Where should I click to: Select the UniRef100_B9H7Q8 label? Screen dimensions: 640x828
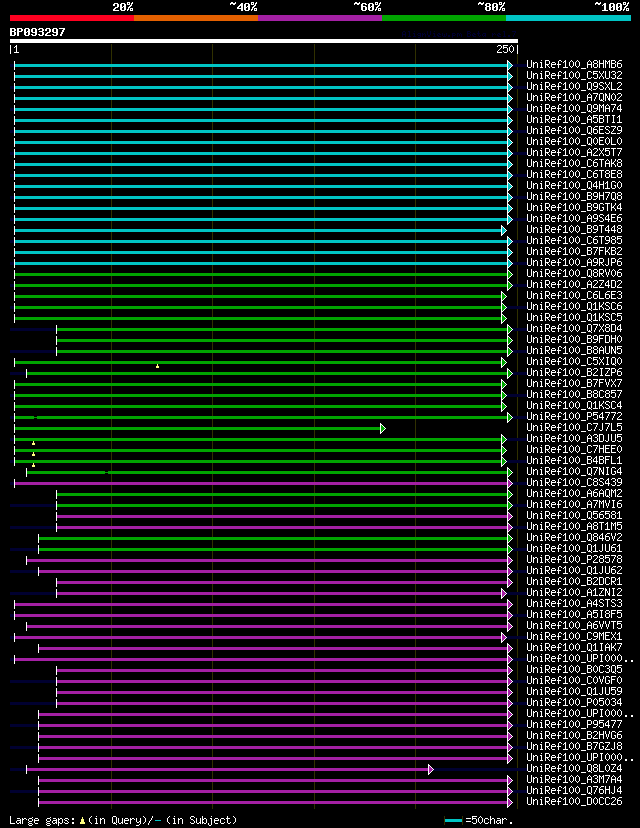coord(574,196)
